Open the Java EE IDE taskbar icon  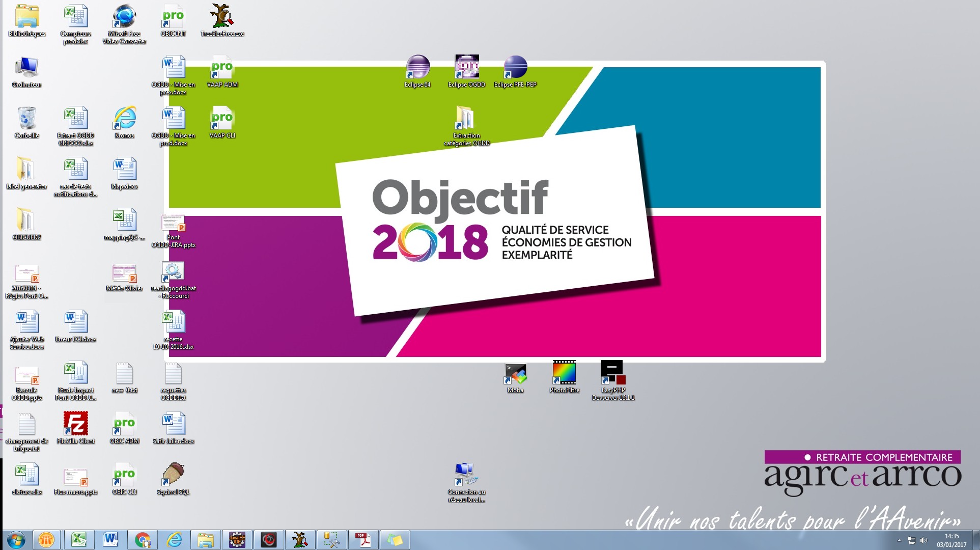[237, 540]
